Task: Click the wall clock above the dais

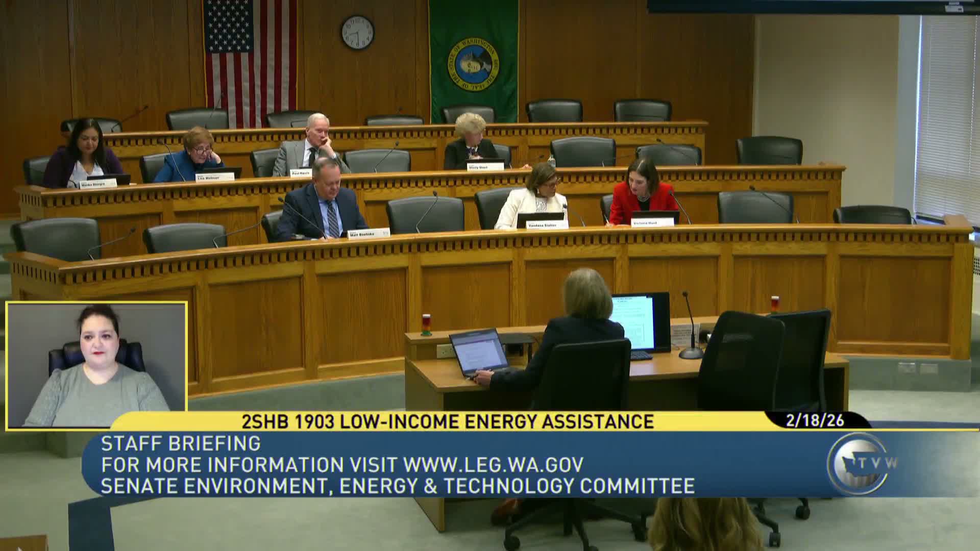Action: click(357, 32)
